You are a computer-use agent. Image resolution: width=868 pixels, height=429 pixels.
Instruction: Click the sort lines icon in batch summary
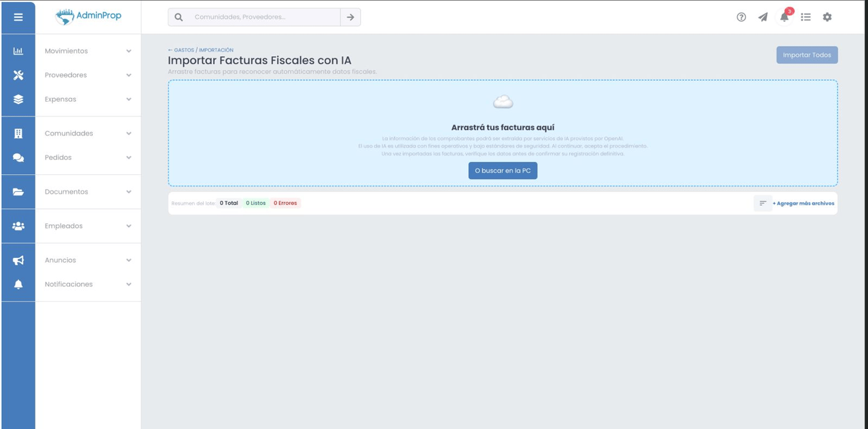(x=763, y=203)
